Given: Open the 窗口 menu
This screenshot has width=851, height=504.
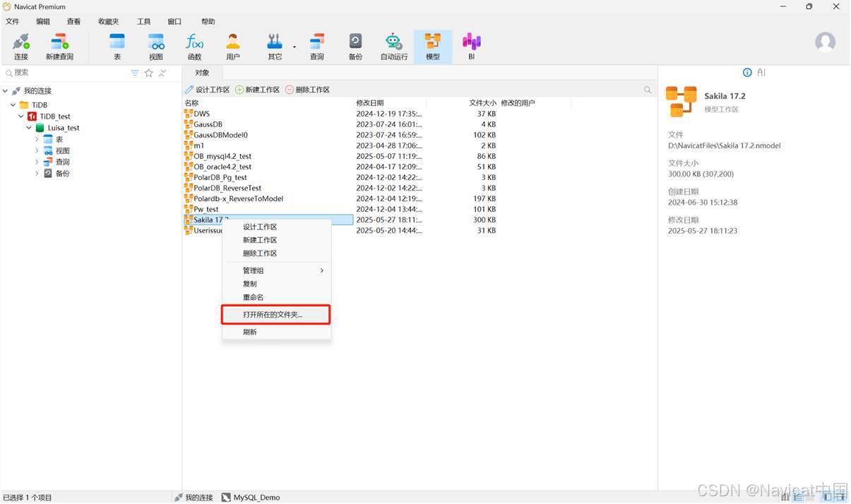Looking at the screenshot, I should 174,22.
